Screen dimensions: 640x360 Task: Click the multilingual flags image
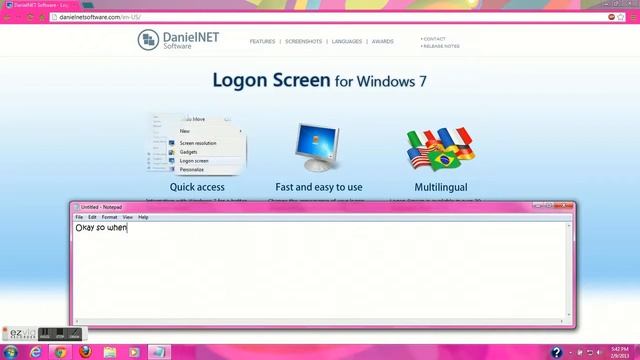(441, 149)
